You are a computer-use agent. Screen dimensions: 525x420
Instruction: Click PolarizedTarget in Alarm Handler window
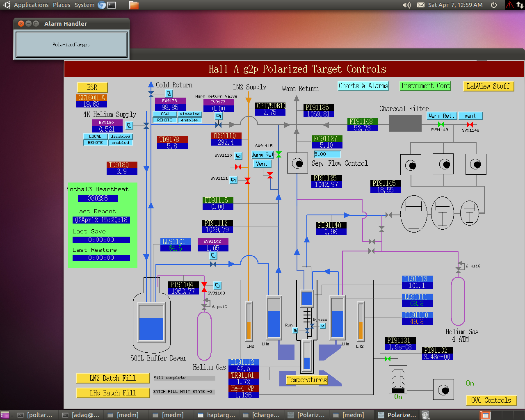coord(71,45)
